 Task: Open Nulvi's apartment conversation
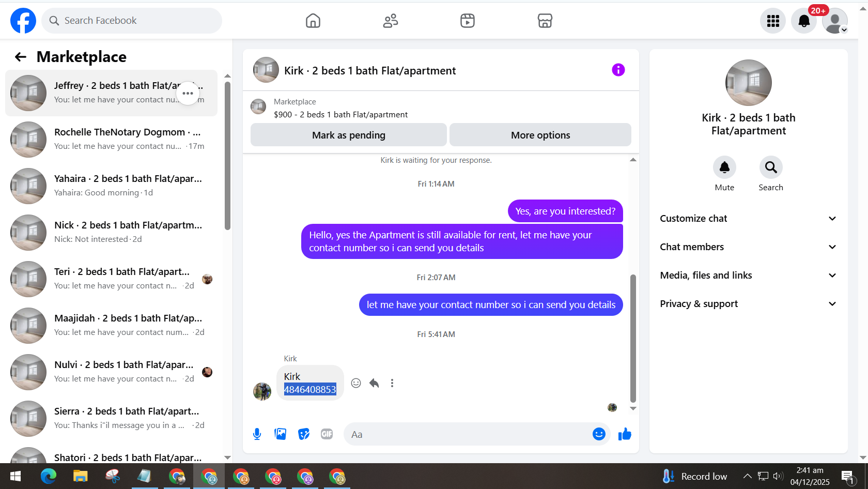tap(111, 372)
